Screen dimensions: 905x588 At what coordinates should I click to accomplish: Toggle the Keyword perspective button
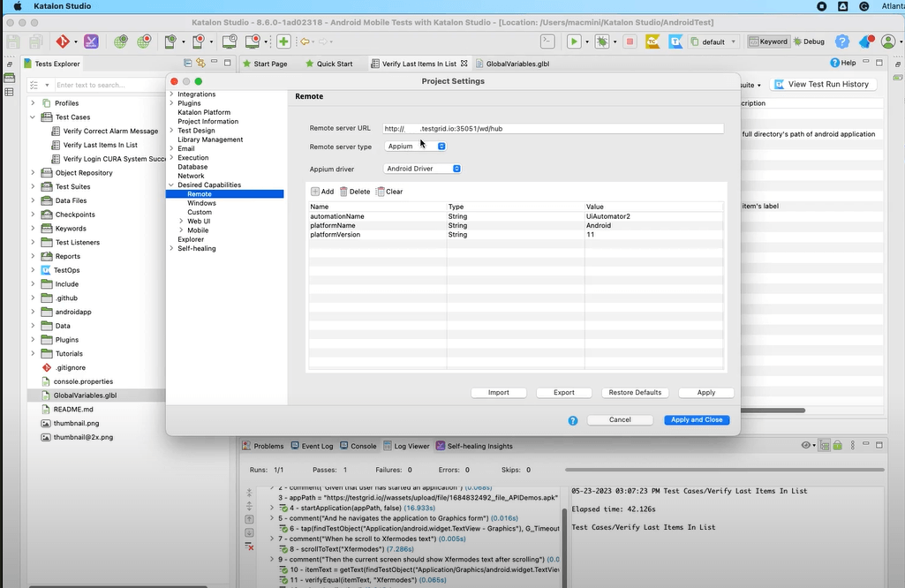click(x=768, y=41)
